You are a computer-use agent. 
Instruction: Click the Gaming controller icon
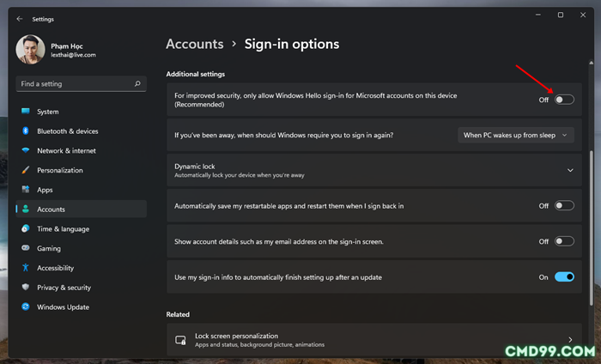[26, 248]
